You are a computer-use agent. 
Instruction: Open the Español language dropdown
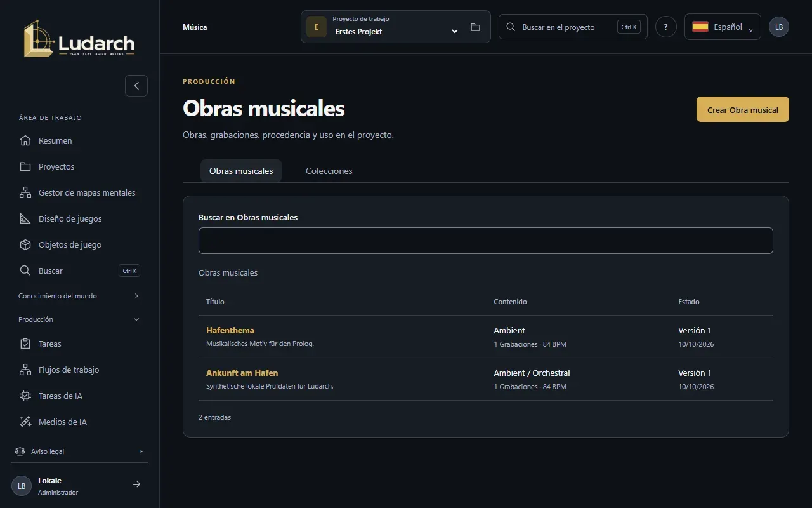723,27
